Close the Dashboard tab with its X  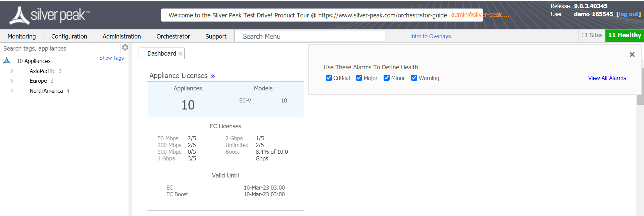click(x=181, y=54)
